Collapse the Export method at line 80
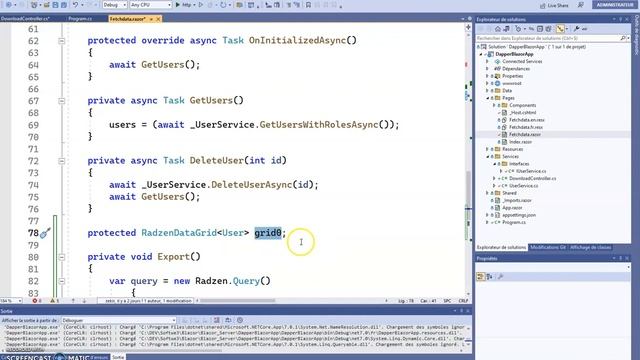 click(62, 257)
